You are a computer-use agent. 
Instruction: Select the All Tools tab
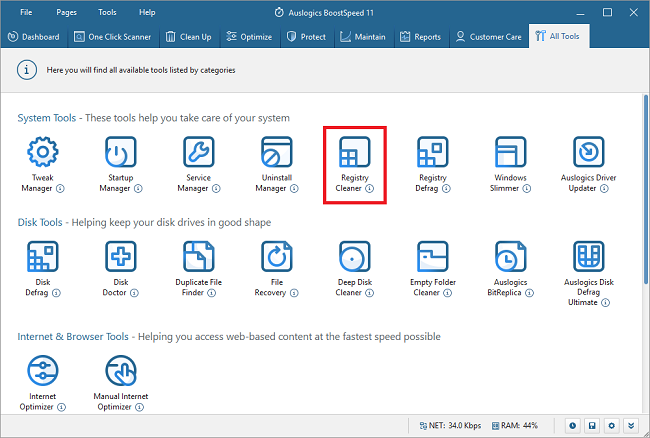pos(559,36)
